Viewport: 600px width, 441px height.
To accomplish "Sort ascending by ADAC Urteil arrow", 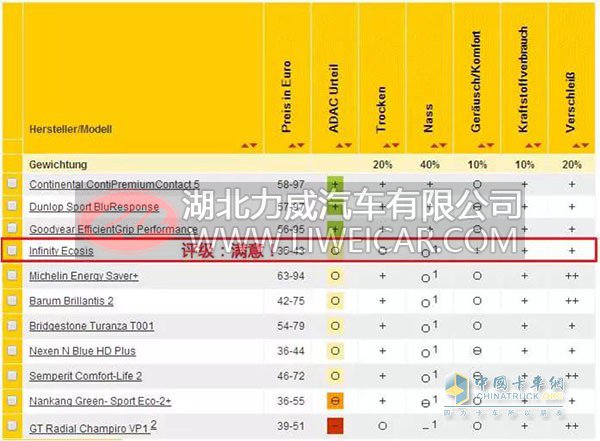I will pyautogui.click(x=339, y=145).
